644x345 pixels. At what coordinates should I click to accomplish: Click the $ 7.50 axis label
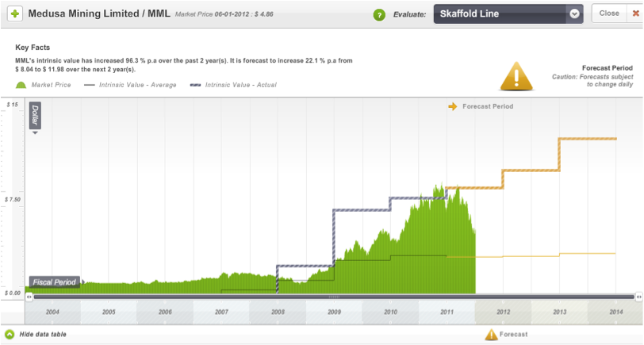13,200
